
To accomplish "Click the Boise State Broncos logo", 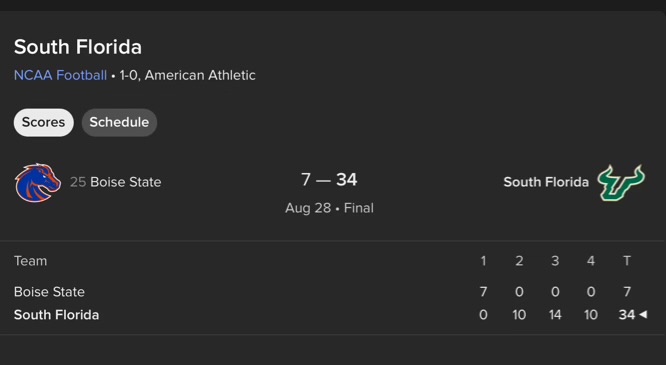I will coord(38,182).
